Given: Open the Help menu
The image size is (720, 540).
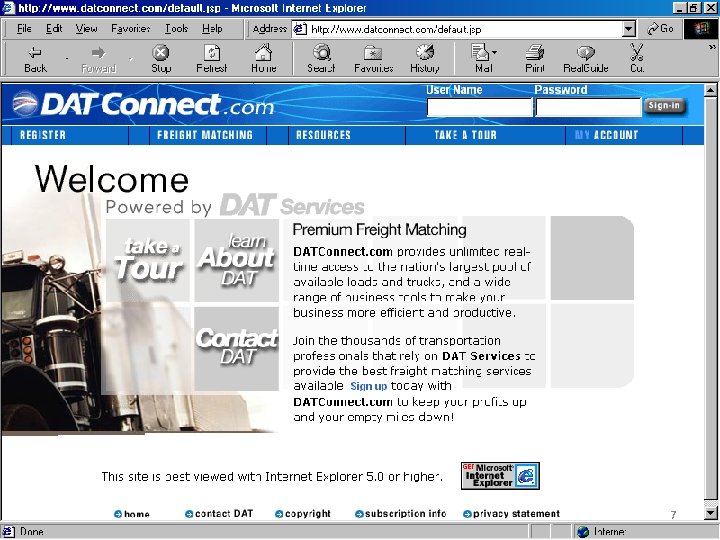Looking at the screenshot, I should pos(212,28).
